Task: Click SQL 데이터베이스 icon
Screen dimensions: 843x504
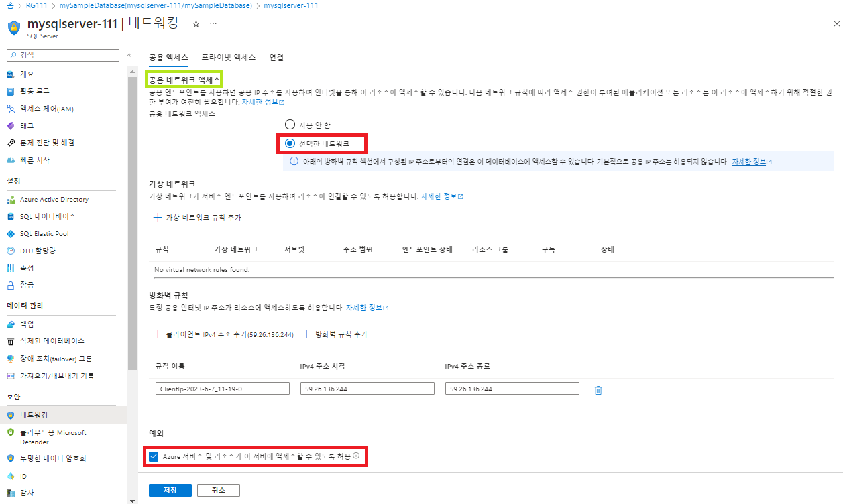Action: [10, 216]
